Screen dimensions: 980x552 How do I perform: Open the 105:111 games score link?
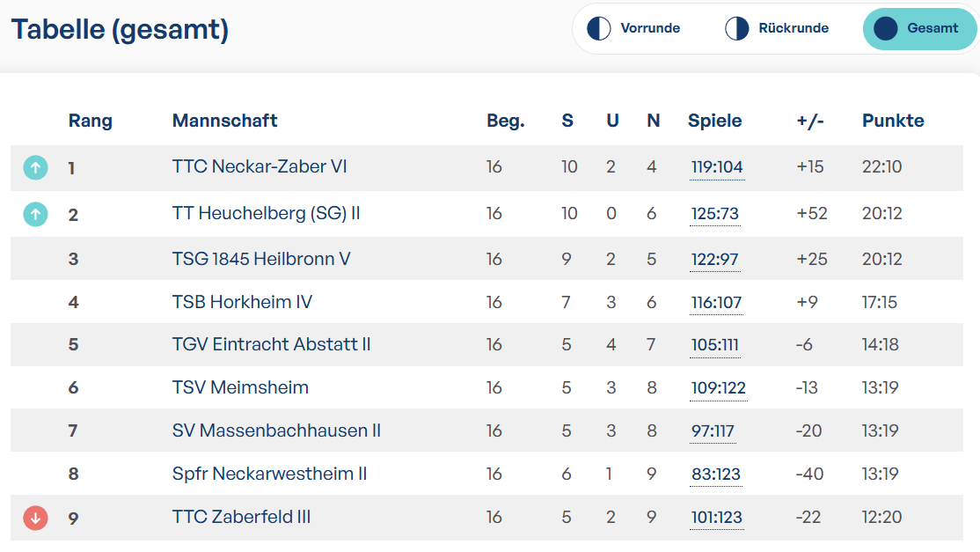pos(715,345)
